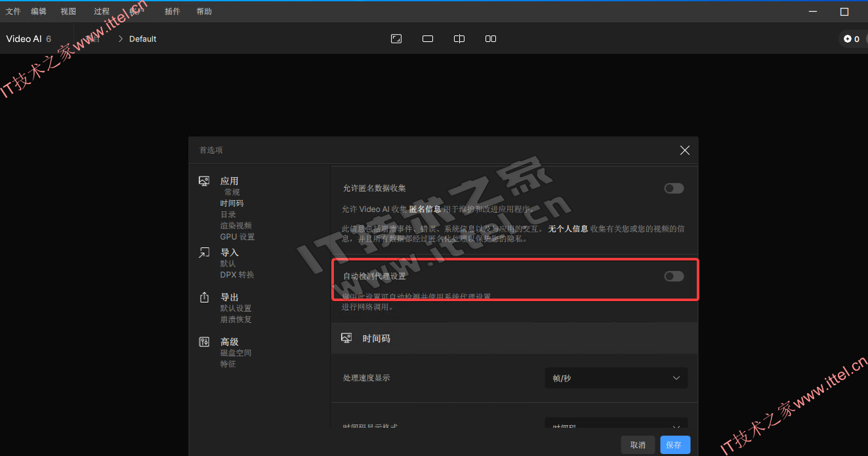The width and height of the screenshot is (868, 456).
Task: Select 高级 category in preferences sidebar
Action: tap(230, 342)
